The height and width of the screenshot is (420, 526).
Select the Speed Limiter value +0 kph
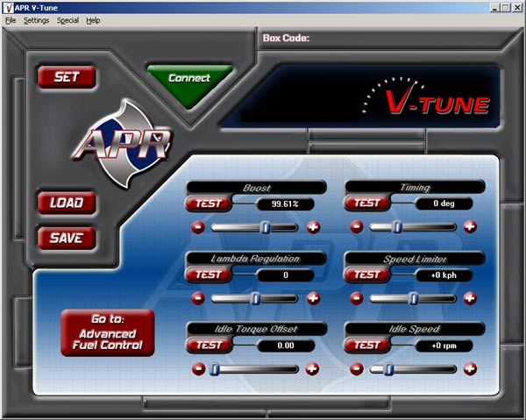pyautogui.click(x=444, y=275)
